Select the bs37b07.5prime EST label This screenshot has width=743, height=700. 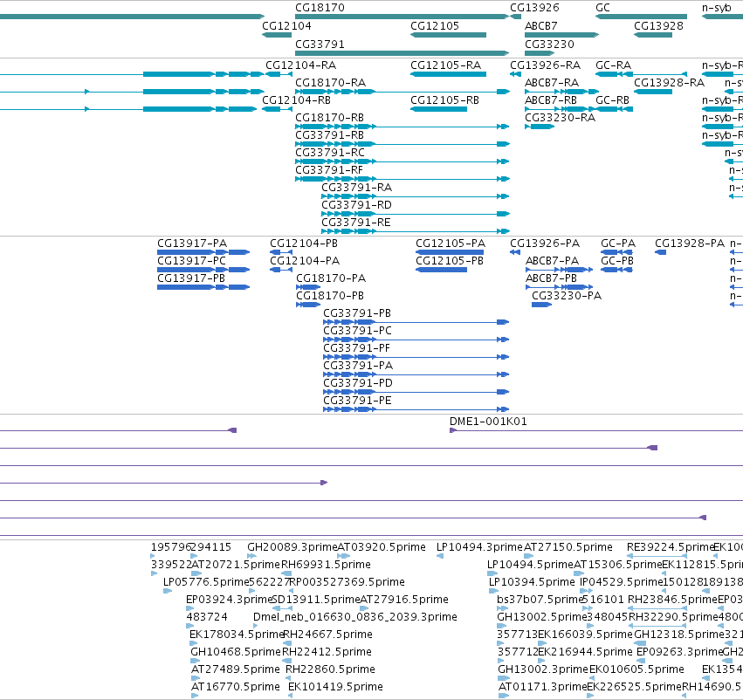(x=540, y=600)
